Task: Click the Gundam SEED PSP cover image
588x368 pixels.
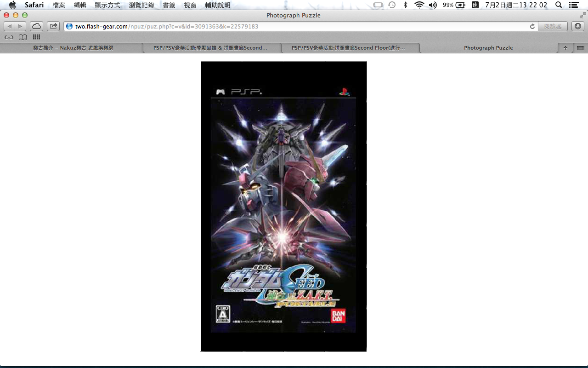Action: coord(284,207)
